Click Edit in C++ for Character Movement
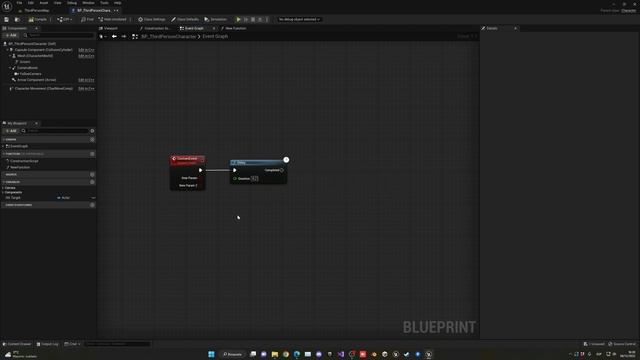This screenshot has width=640, height=360. click(x=86, y=89)
